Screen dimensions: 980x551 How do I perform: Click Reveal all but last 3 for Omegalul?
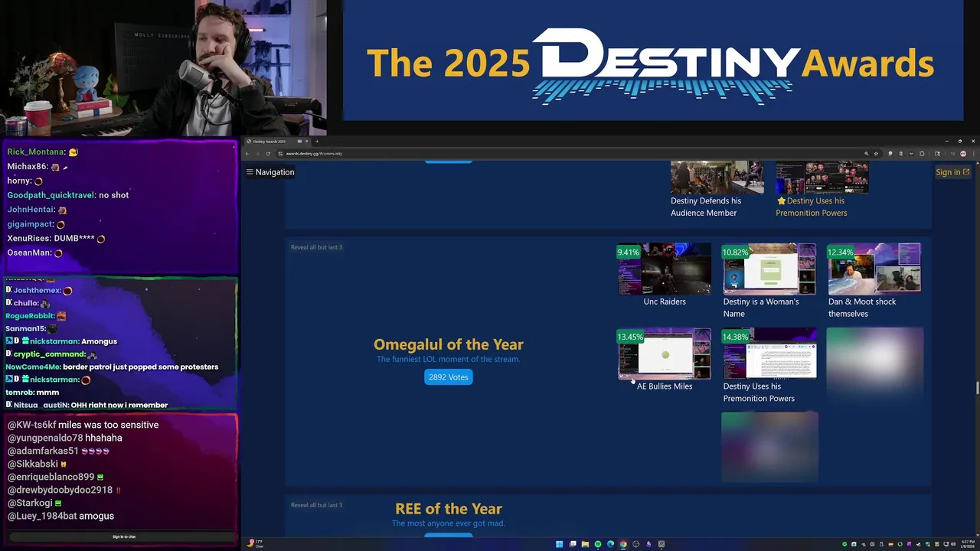[316, 247]
